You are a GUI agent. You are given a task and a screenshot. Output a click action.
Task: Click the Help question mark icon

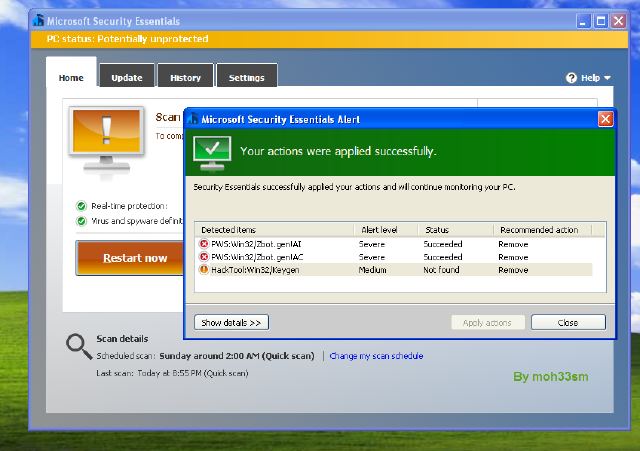(x=571, y=78)
